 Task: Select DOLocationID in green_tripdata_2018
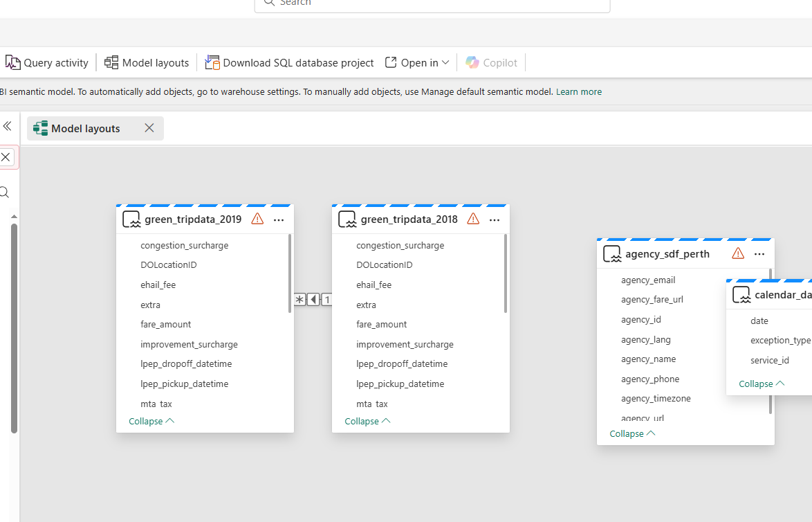(385, 265)
